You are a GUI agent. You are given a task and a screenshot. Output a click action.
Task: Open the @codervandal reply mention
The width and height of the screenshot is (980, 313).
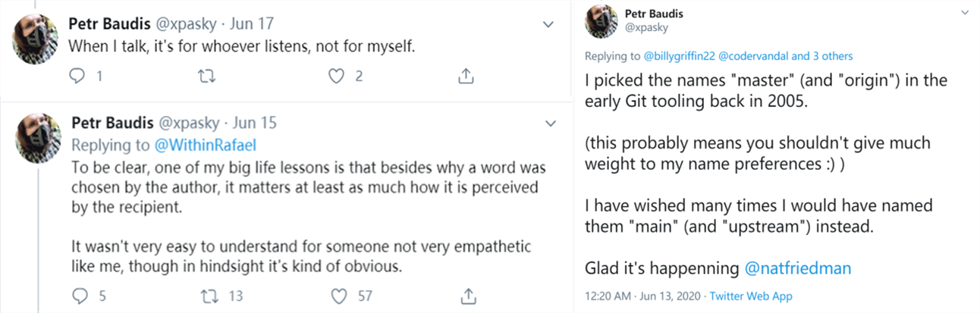pos(752,56)
